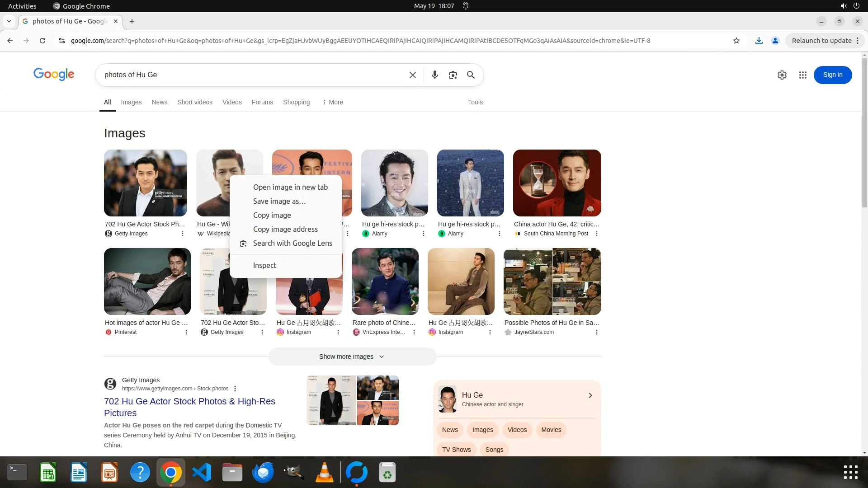Open Google apps grid icon
This screenshot has width=868, height=488.
pyautogui.click(x=802, y=75)
